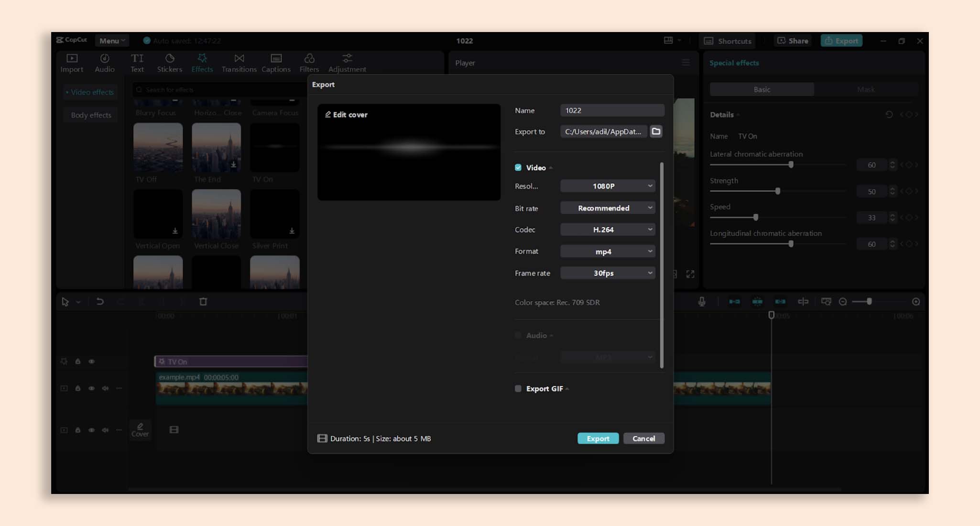Drag the Strength slider in Details panel
980x526 pixels.
point(776,191)
